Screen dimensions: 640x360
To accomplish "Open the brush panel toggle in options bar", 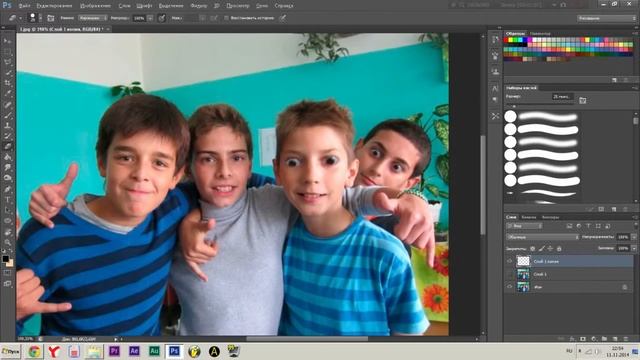I will pyautogui.click(x=51, y=18).
